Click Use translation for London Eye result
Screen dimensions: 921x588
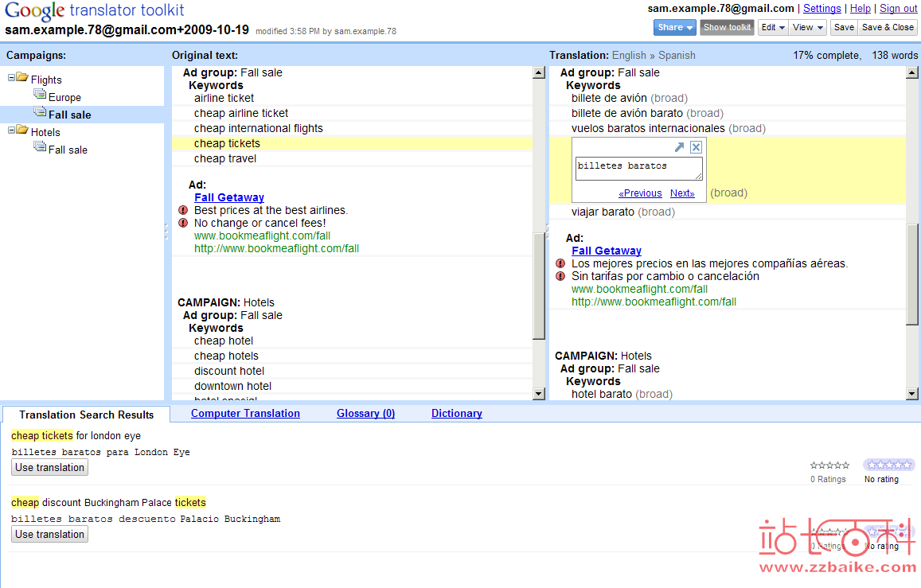[x=50, y=467]
